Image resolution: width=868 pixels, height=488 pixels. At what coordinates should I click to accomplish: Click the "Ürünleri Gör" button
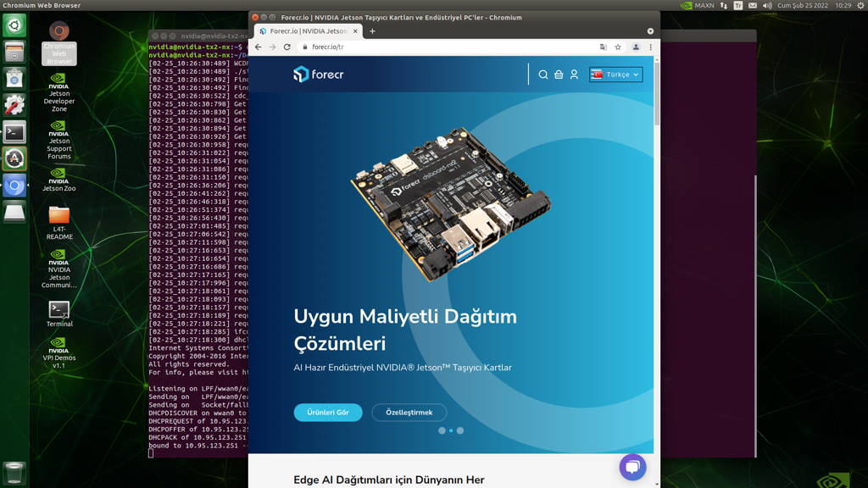point(328,413)
